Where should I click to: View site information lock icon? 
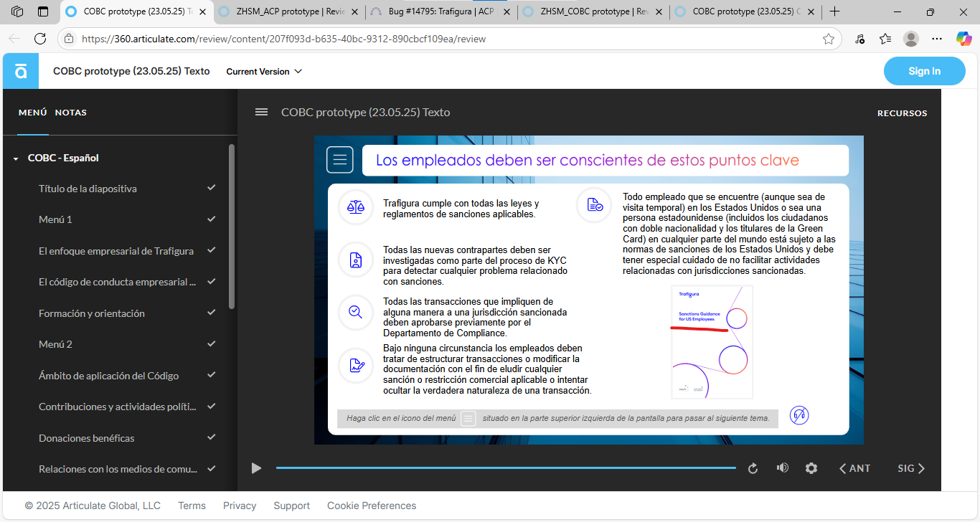pos(69,39)
